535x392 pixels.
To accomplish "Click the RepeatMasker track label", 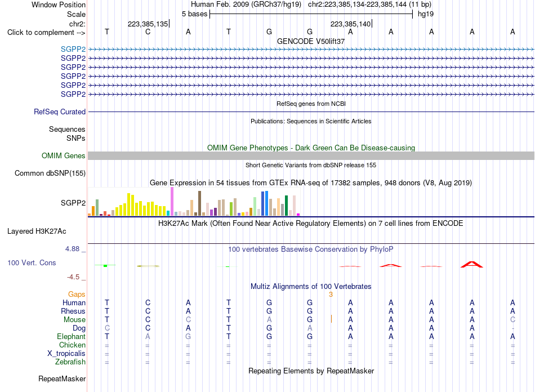I will (x=62, y=378).
